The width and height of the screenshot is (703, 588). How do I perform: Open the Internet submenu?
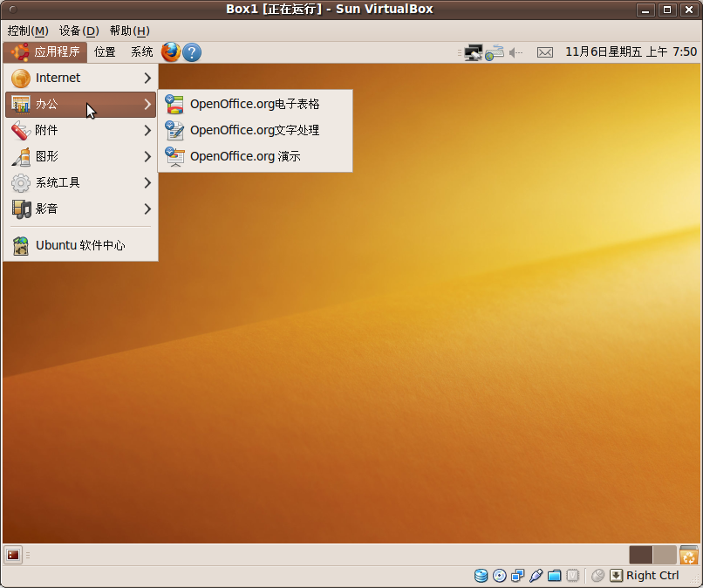click(81, 78)
